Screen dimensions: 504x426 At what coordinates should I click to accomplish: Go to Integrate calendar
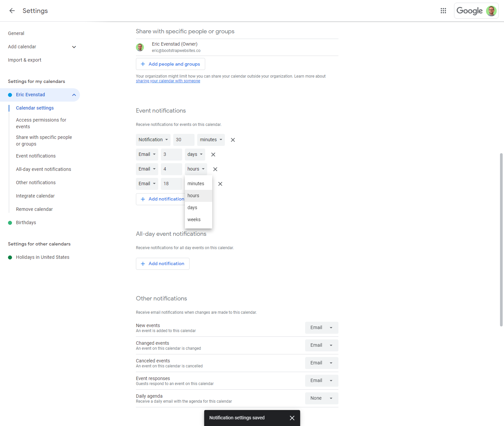[x=35, y=196]
